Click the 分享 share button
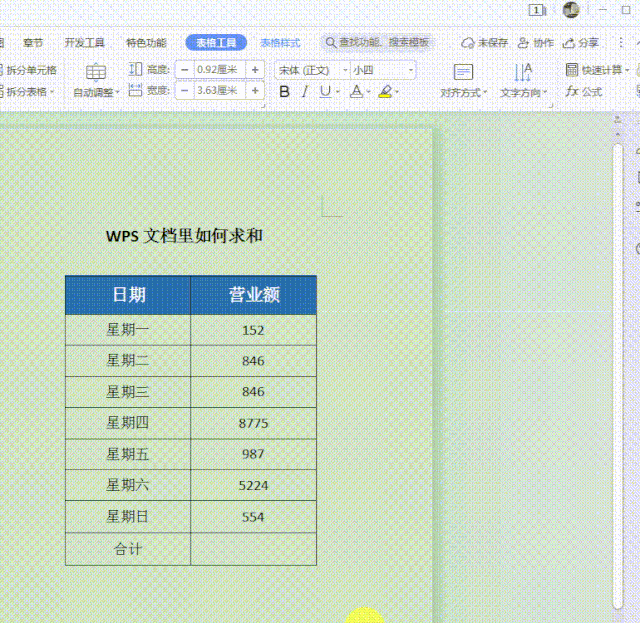This screenshot has height=623, width=640. click(582, 43)
